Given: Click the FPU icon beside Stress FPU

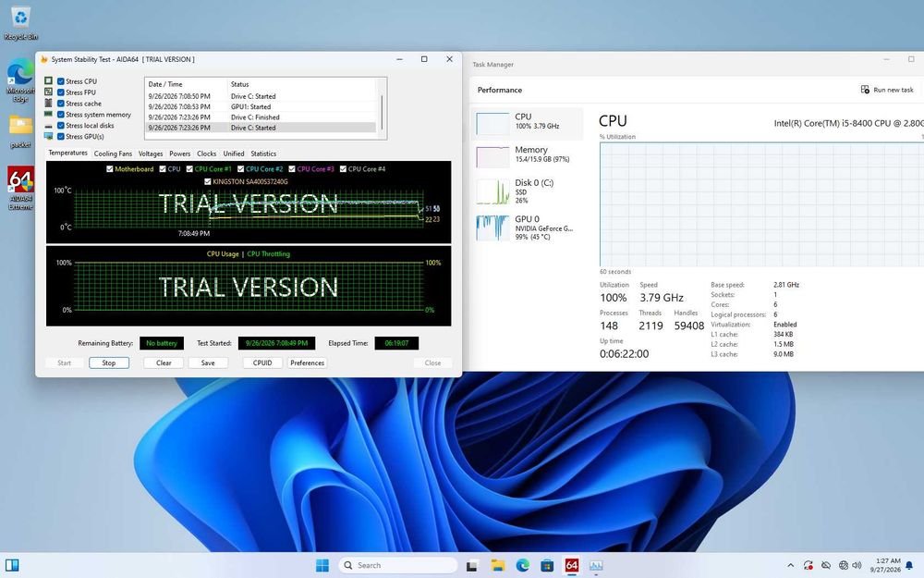Looking at the screenshot, I should pyautogui.click(x=48, y=92).
